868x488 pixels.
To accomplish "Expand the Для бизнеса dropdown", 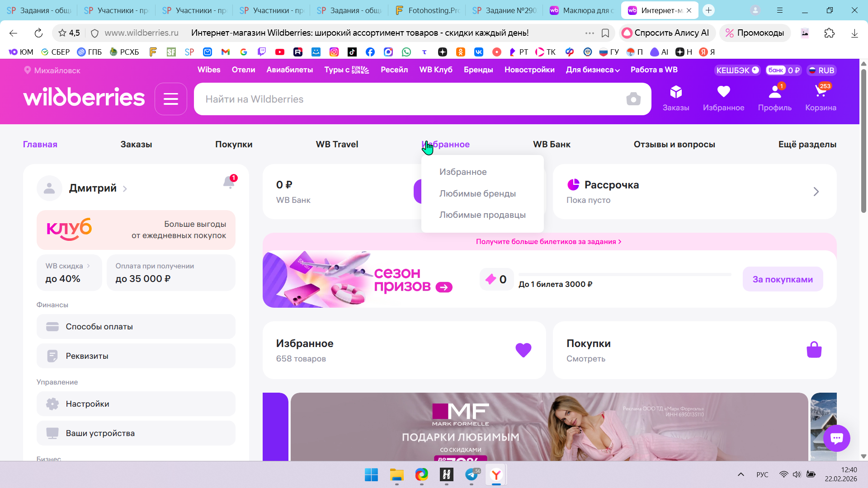I will click(592, 70).
